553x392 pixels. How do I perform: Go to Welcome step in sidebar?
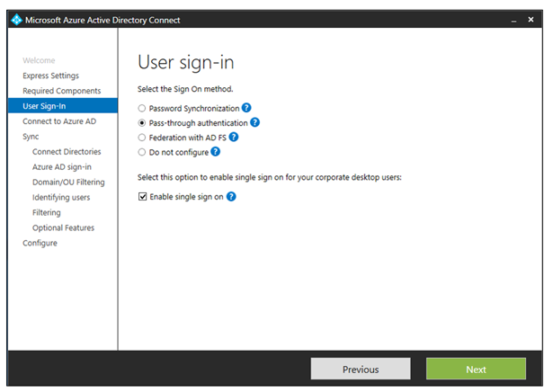39,60
